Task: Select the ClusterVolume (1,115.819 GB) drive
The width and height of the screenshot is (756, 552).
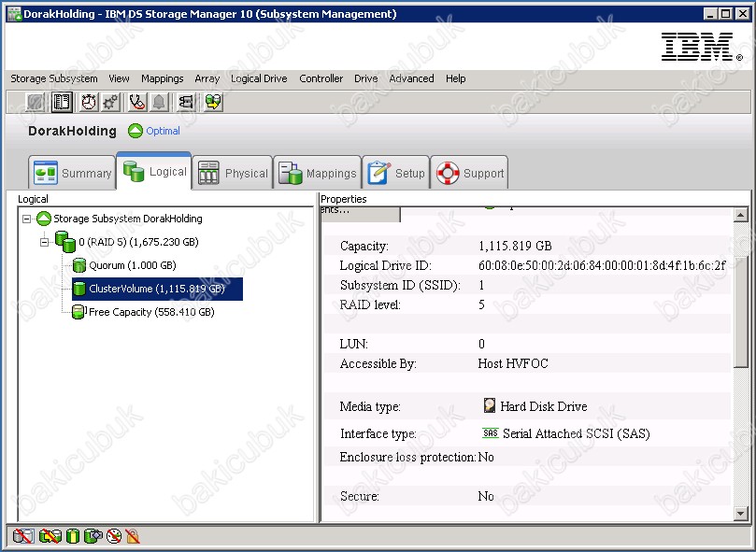Action: point(157,289)
